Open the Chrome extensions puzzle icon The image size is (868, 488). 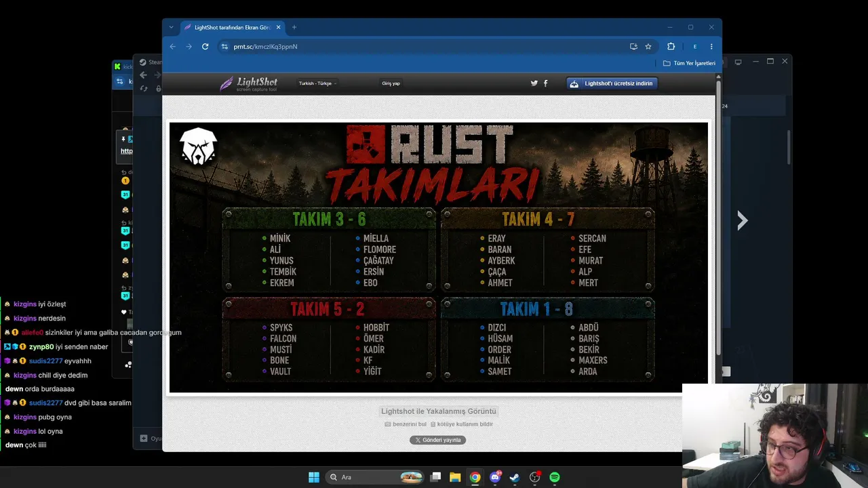pyautogui.click(x=671, y=47)
